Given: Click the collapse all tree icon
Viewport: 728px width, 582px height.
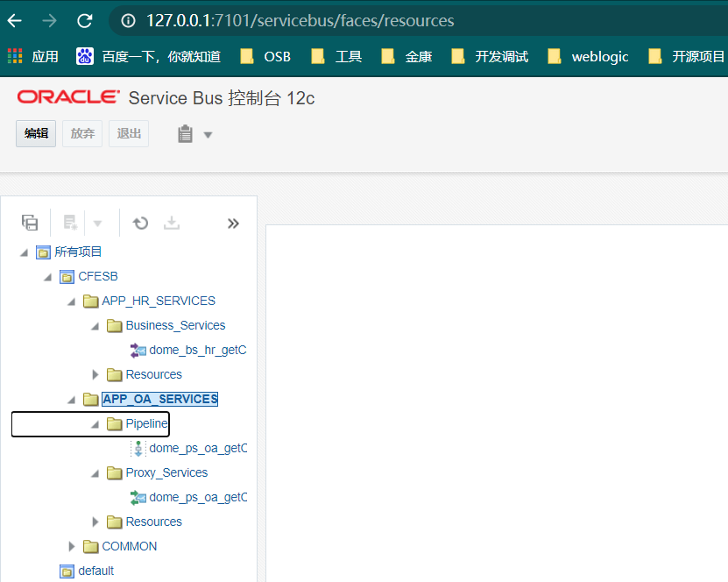Looking at the screenshot, I should 30,223.
